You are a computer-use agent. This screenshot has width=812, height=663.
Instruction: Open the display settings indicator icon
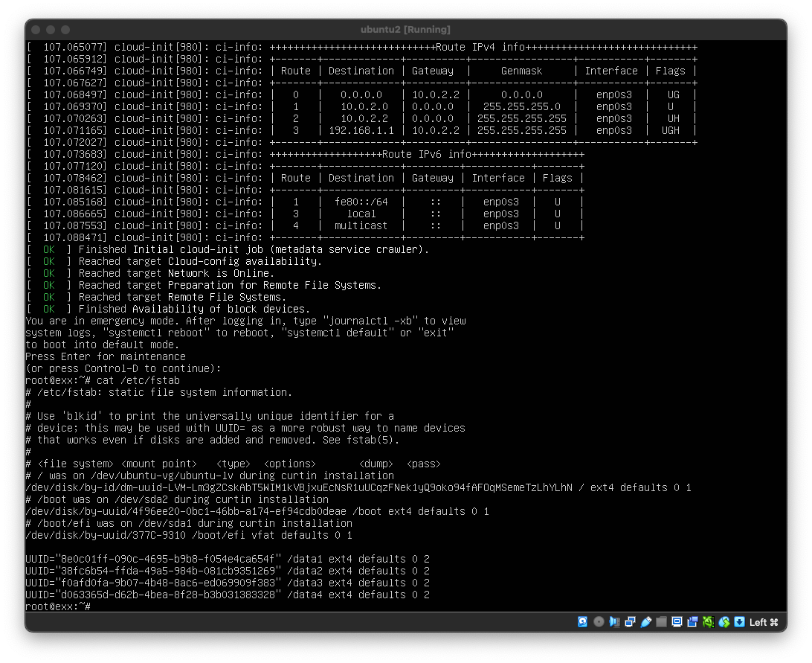[677, 622]
